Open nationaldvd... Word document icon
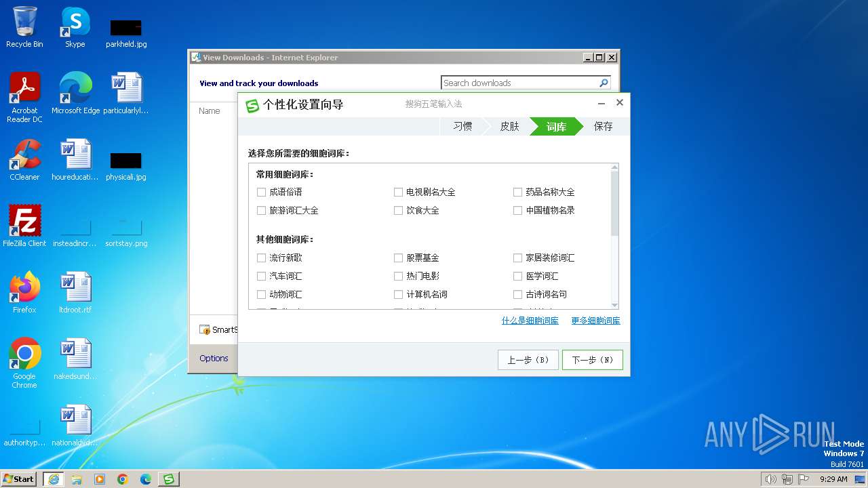Screen dimensions: 868x488 coord(75,425)
